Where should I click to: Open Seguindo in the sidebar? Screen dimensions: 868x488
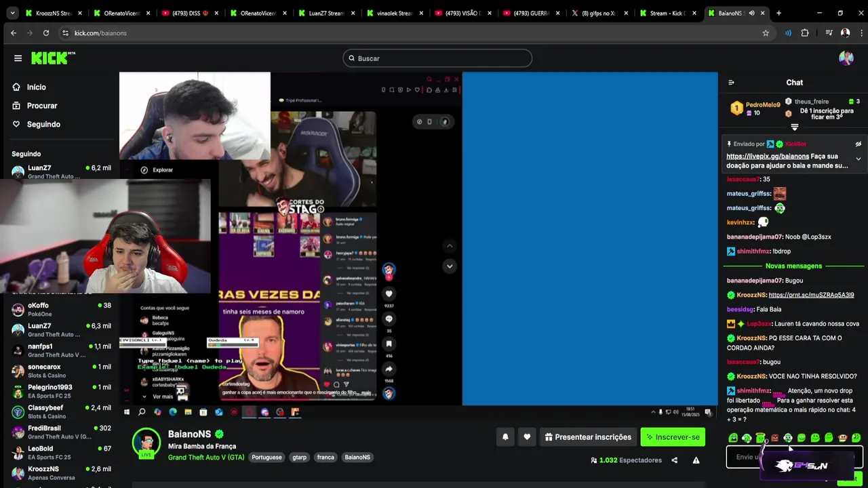[43, 124]
